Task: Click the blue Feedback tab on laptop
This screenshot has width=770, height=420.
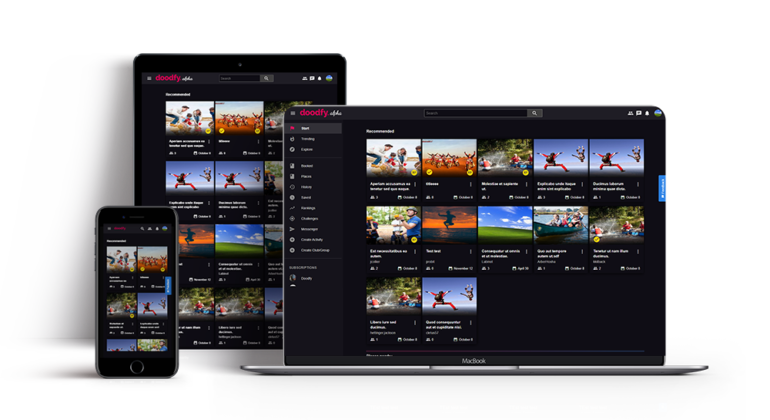Action: click(662, 188)
